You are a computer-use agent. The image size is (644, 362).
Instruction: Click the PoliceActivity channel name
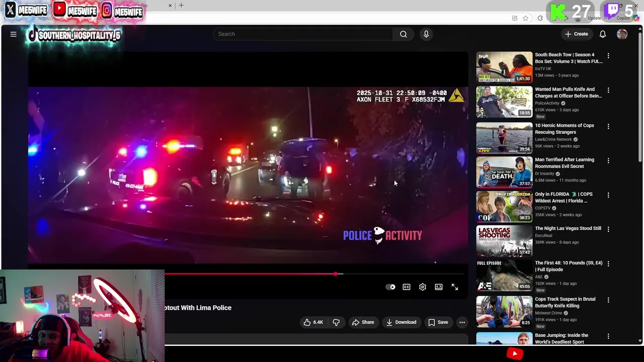(x=547, y=103)
